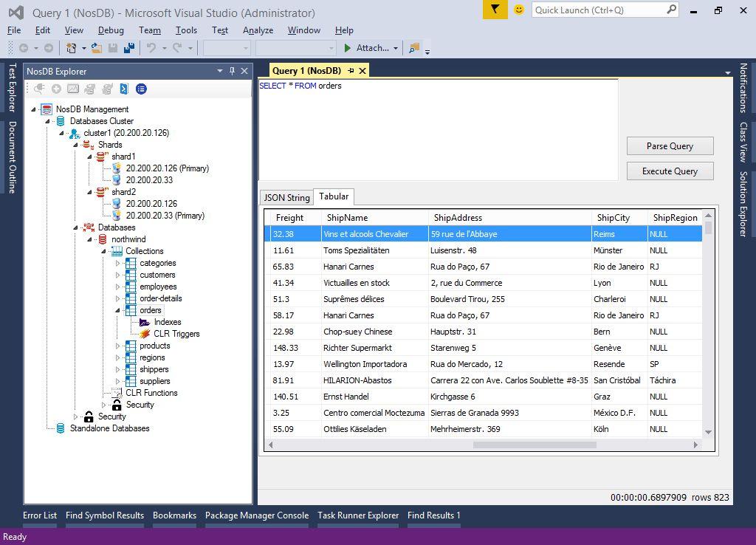Image resolution: width=756 pixels, height=545 pixels.
Task: Open the New Project dropdown arrow
Action: 84,48
